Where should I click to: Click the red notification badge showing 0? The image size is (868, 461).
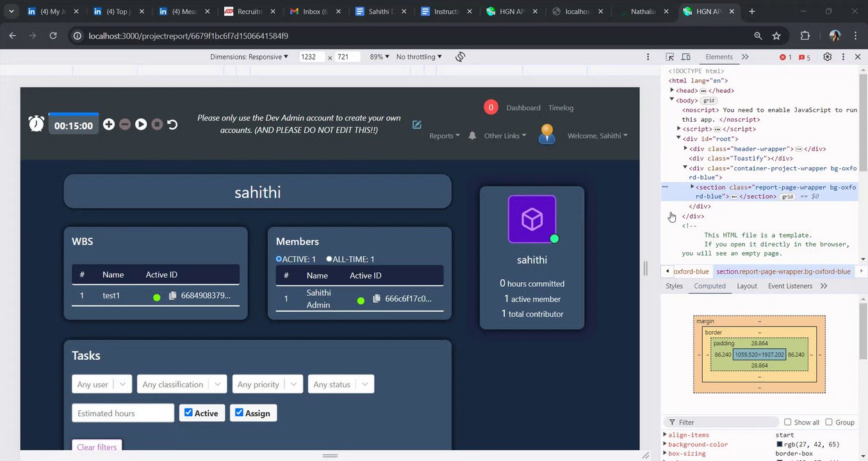(x=491, y=108)
